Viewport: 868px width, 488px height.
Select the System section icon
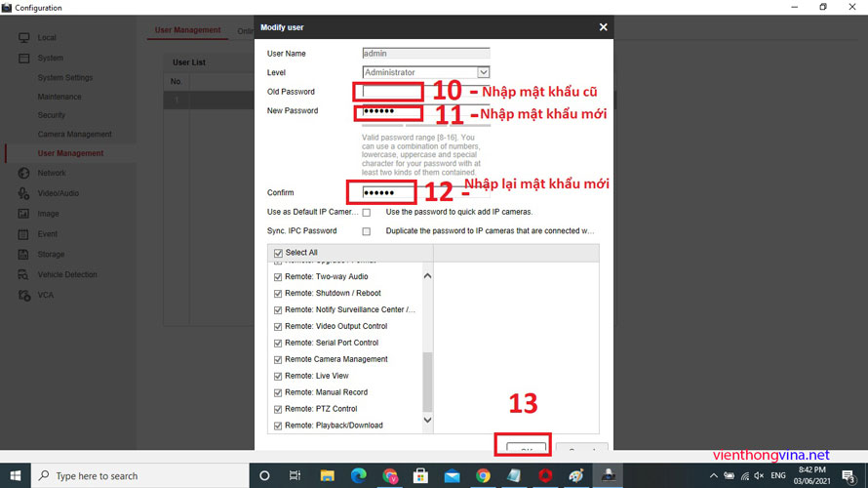coord(23,58)
